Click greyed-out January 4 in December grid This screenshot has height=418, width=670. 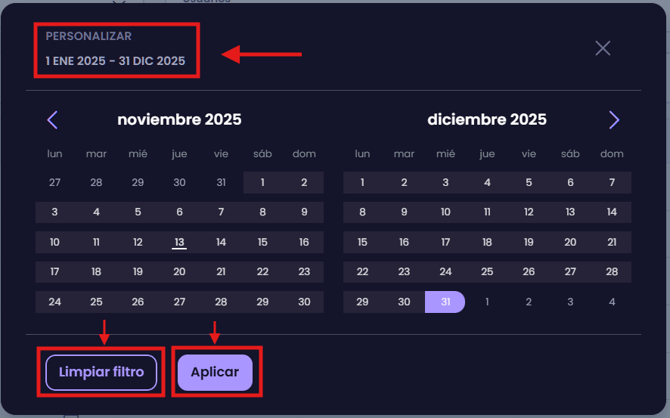click(612, 302)
